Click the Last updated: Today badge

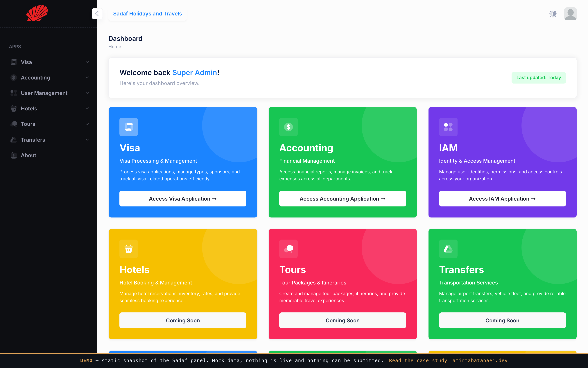pos(539,78)
